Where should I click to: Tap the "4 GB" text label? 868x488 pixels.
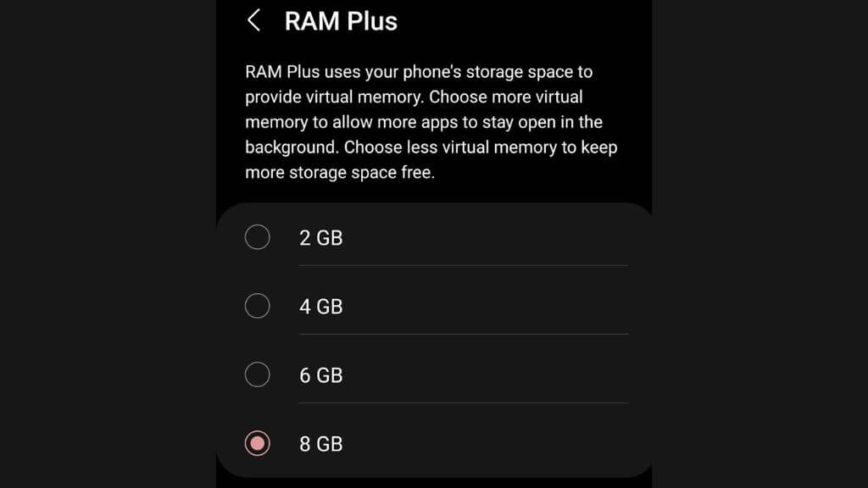tap(321, 307)
